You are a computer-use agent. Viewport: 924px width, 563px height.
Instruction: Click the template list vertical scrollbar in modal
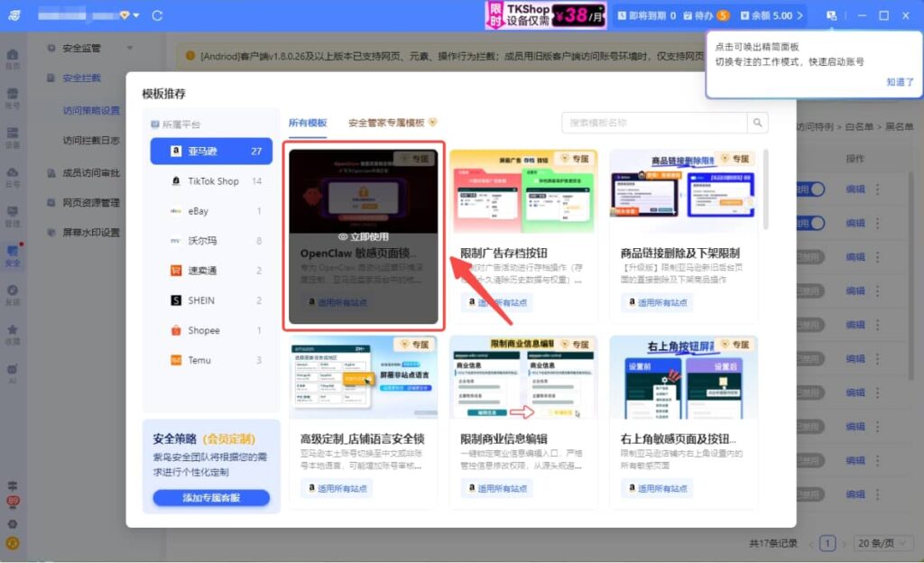point(765,189)
